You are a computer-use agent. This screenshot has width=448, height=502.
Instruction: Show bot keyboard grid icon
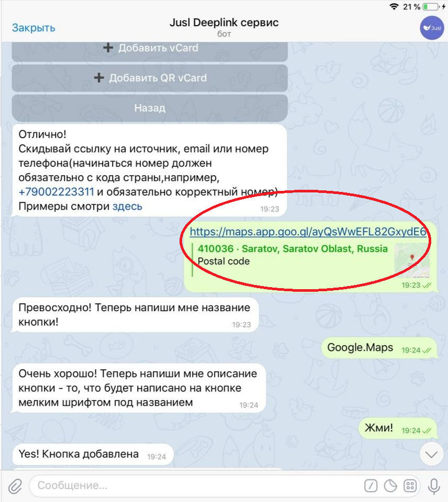410,486
